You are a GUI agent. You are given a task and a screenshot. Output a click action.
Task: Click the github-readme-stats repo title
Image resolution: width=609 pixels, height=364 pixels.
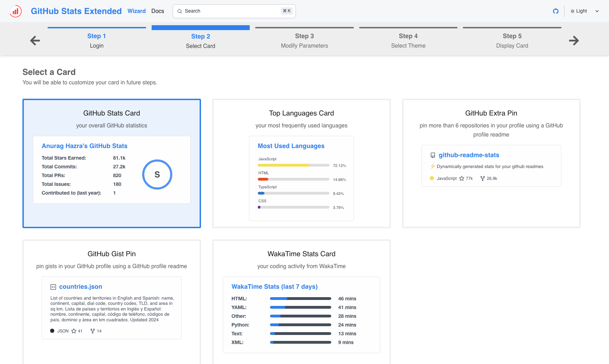pyautogui.click(x=469, y=155)
